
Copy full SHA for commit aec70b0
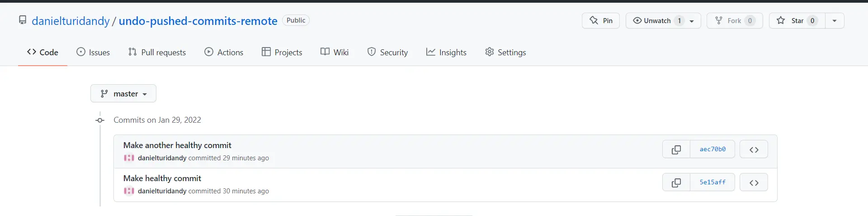pyautogui.click(x=676, y=149)
